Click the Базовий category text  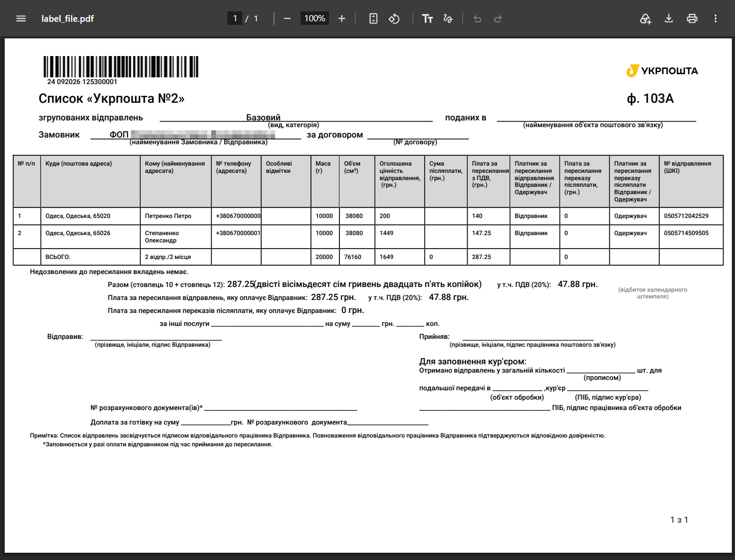[263, 117]
